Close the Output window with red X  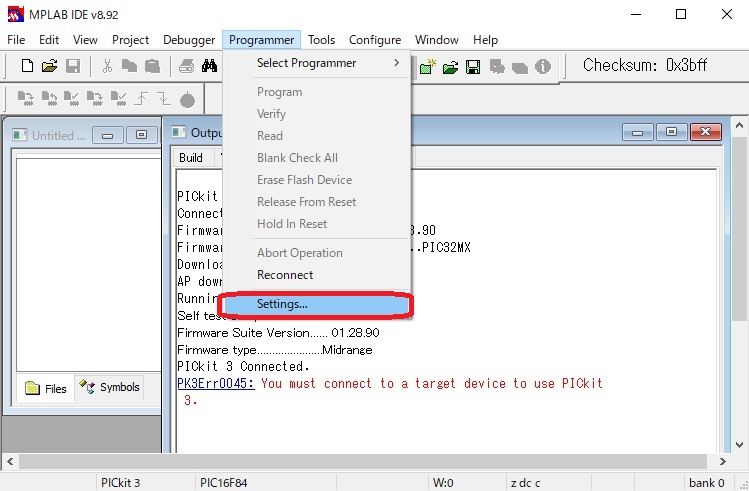tap(706, 132)
